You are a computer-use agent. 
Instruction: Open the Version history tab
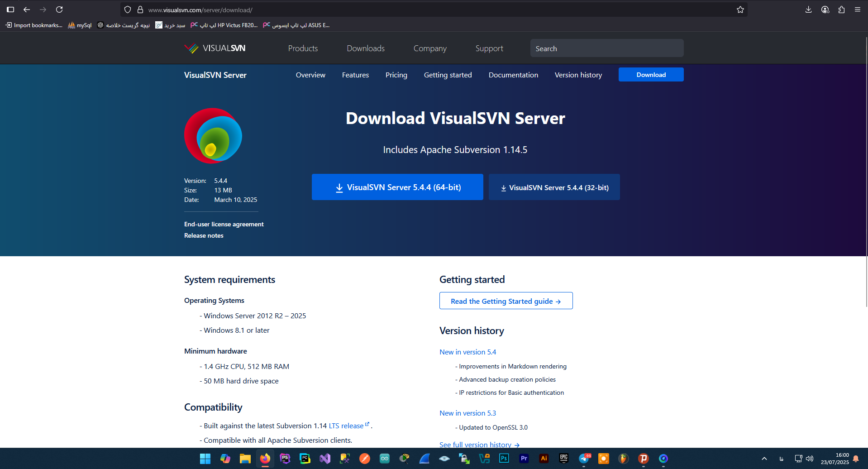point(578,75)
